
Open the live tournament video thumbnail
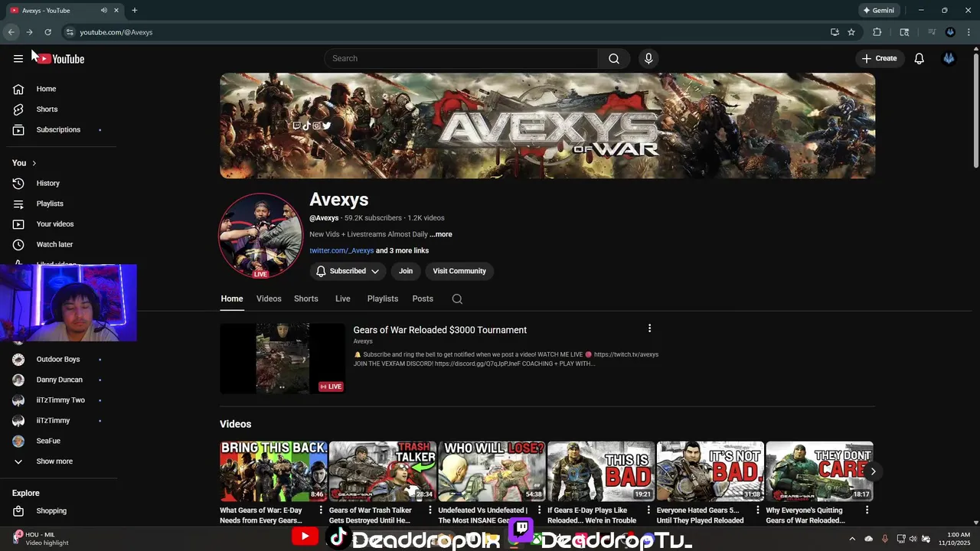coord(283,358)
